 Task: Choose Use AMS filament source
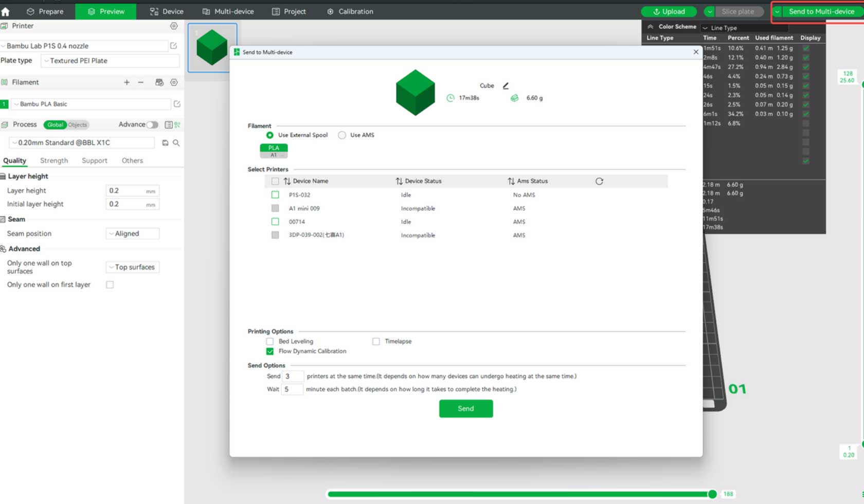341,135
